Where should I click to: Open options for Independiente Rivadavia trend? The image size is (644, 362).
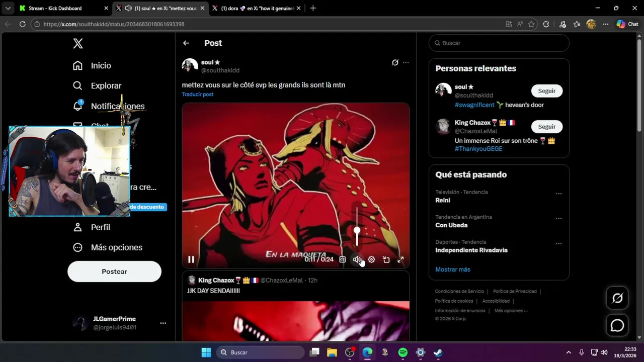click(558, 243)
